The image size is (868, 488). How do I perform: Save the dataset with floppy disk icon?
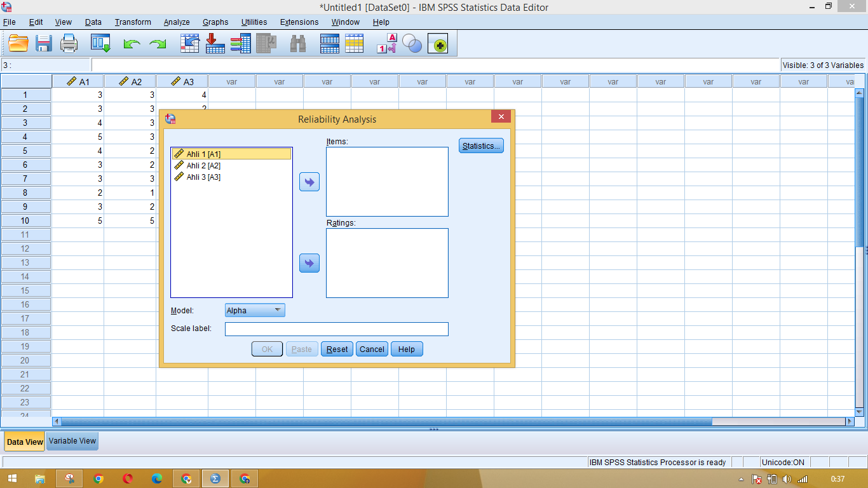[44, 43]
